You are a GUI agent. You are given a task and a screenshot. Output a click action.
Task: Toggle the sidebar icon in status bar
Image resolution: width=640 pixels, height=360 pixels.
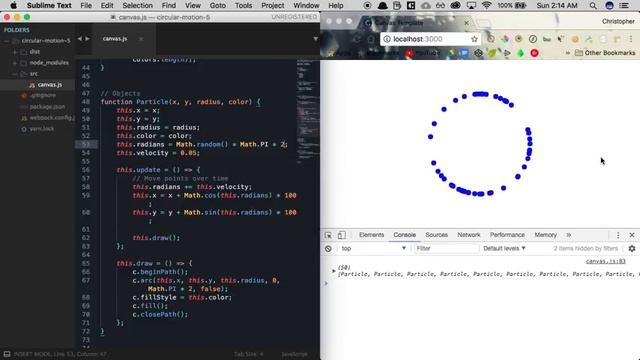[7, 354]
